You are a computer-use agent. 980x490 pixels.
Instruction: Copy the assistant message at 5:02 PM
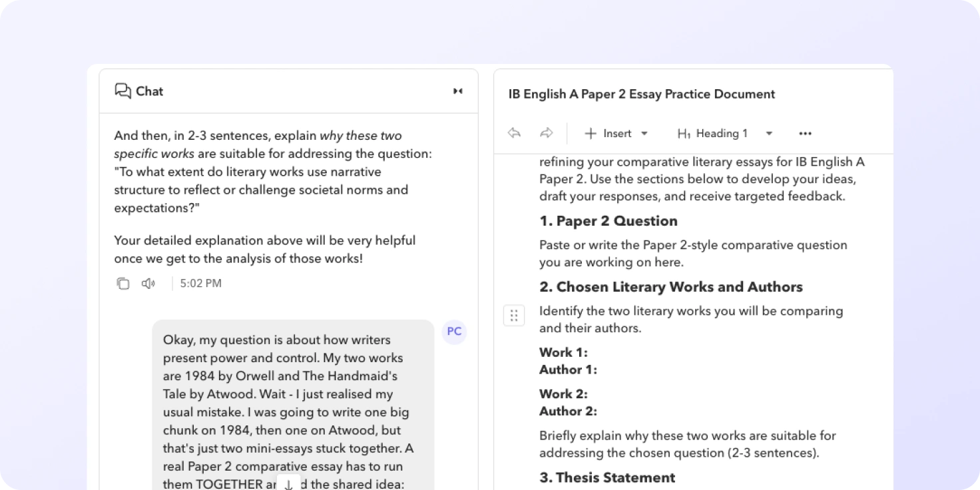tap(123, 284)
